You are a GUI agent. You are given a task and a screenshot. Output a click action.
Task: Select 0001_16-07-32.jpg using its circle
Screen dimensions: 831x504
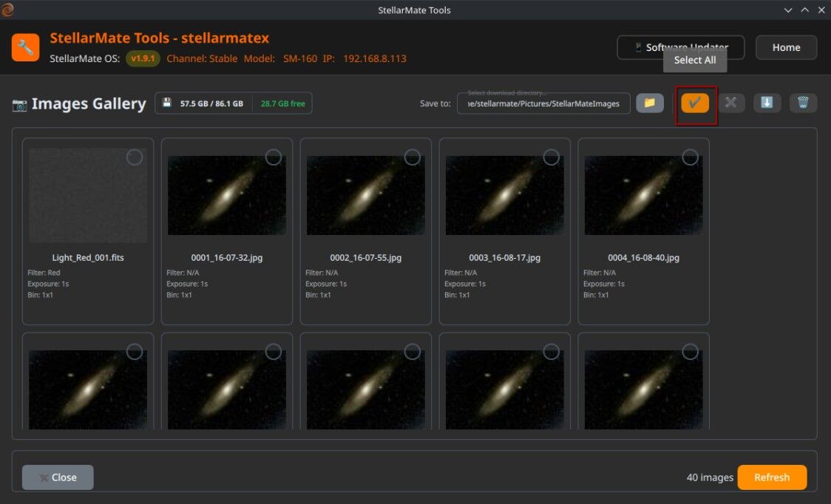coord(274,157)
